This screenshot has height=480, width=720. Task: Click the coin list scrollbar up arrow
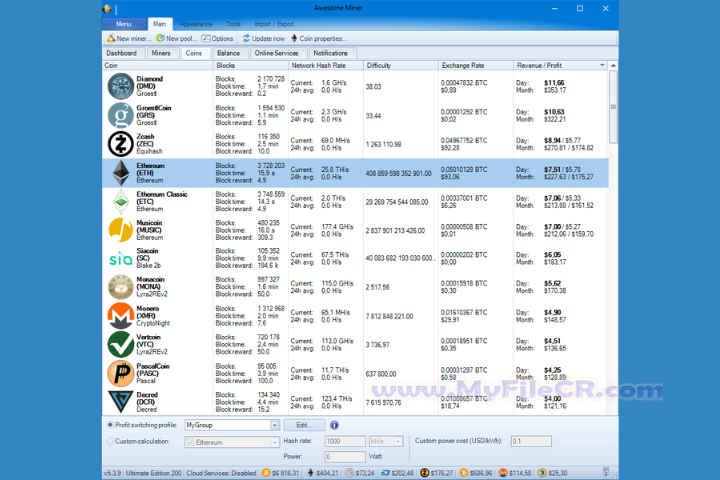(613, 66)
